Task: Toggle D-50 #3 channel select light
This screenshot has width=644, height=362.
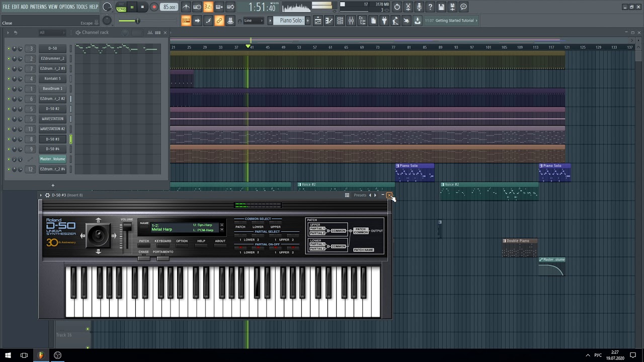Action: click(71, 139)
